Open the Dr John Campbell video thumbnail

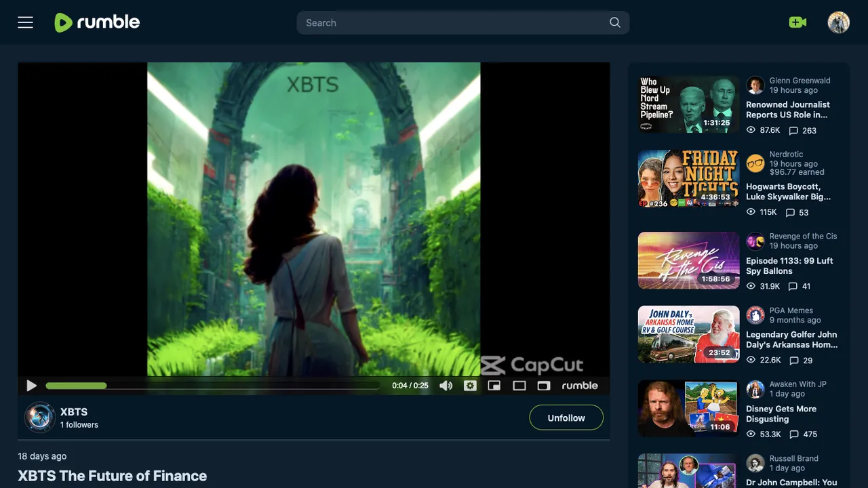(x=688, y=471)
